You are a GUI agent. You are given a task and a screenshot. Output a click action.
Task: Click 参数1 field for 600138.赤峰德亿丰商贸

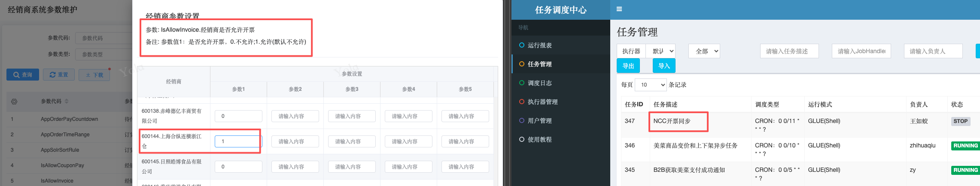(x=238, y=116)
